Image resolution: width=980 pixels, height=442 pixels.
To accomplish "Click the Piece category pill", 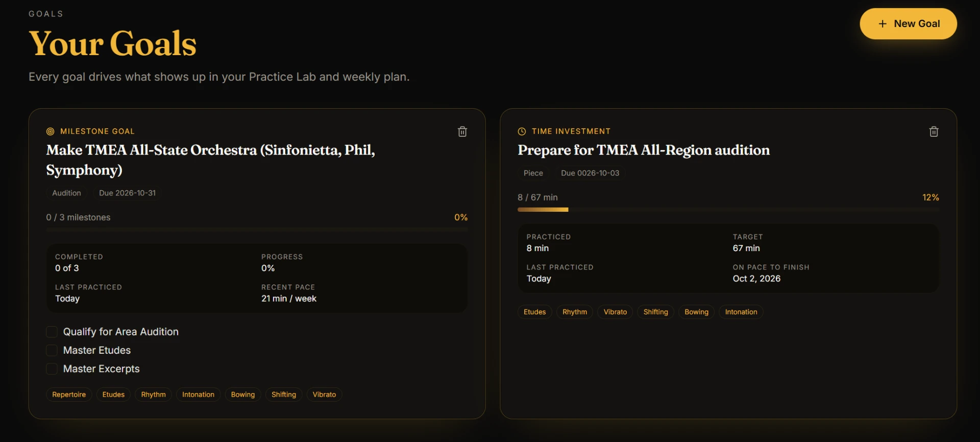I will tap(533, 173).
